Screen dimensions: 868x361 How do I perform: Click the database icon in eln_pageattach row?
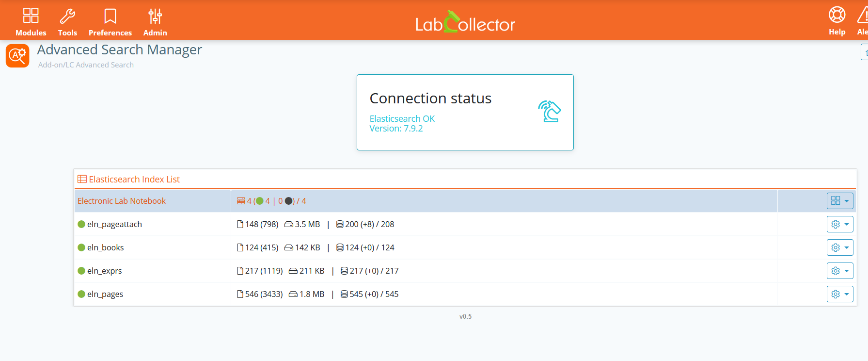340,224
